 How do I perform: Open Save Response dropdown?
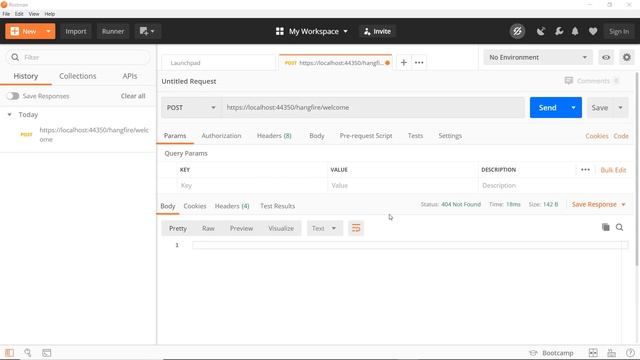click(x=598, y=204)
